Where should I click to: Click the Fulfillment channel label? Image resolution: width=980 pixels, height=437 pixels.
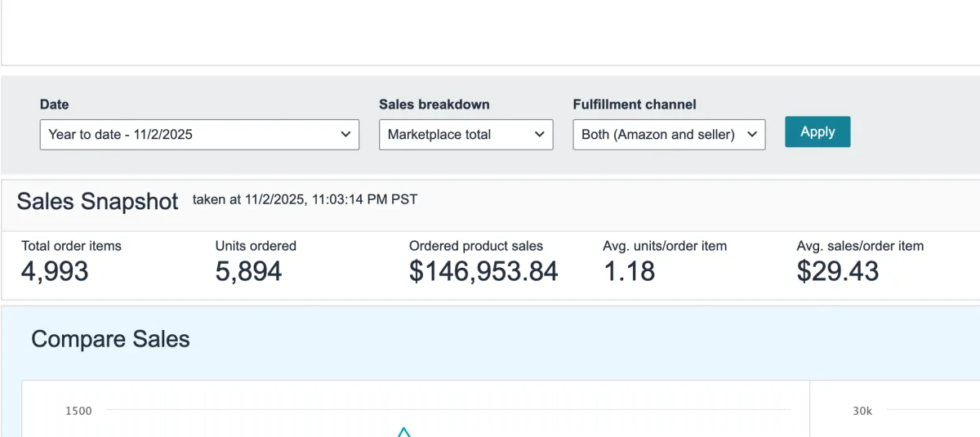pyautogui.click(x=635, y=105)
